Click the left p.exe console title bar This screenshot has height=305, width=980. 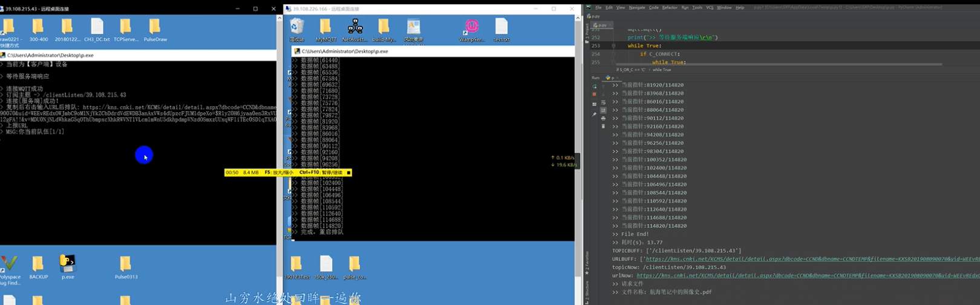tap(139, 55)
